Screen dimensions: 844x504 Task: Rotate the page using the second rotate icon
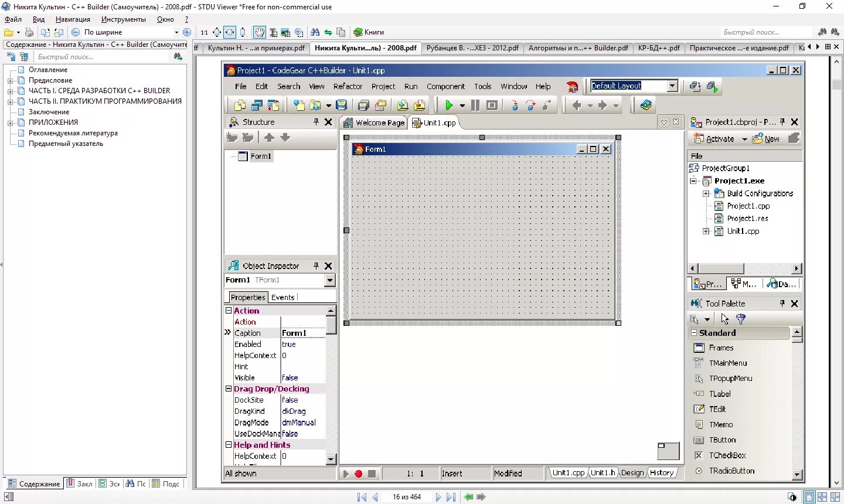pos(59,32)
